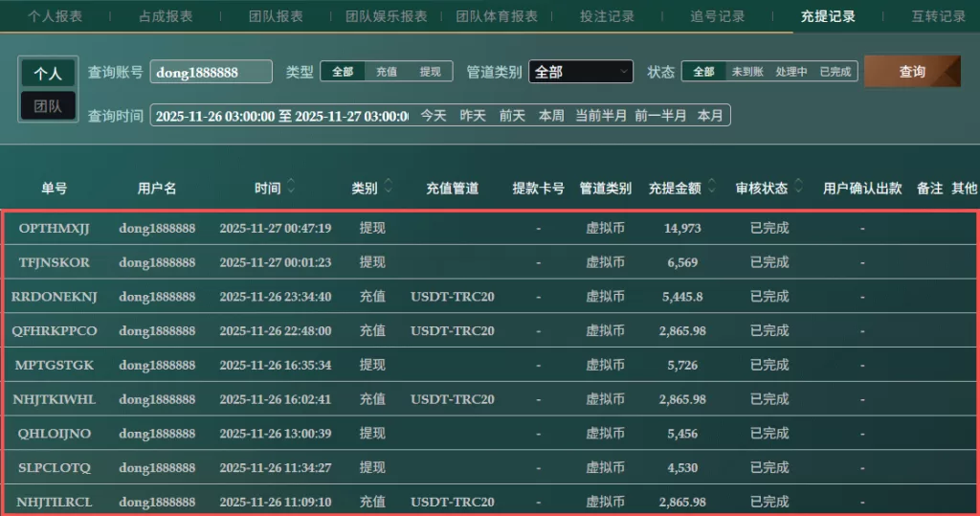Screen dimensions: 980x516
Task: Select the 个人 query mode
Action: point(48,74)
